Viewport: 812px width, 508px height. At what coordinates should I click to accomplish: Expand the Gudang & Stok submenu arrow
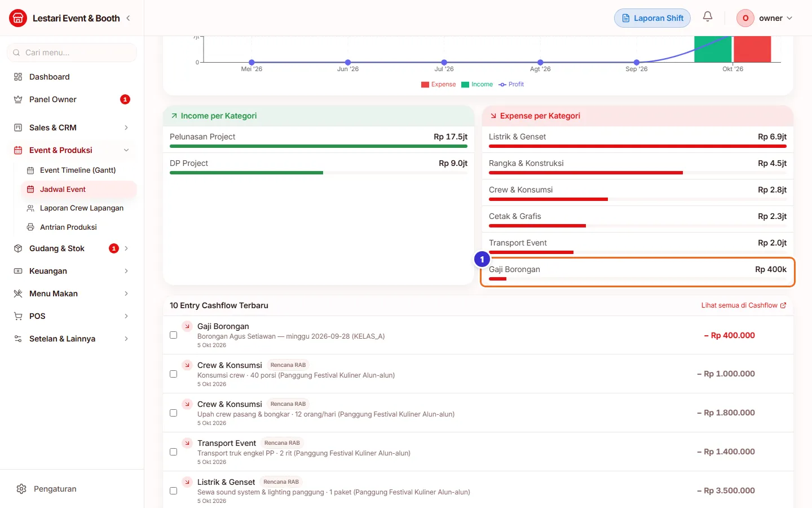click(x=126, y=248)
